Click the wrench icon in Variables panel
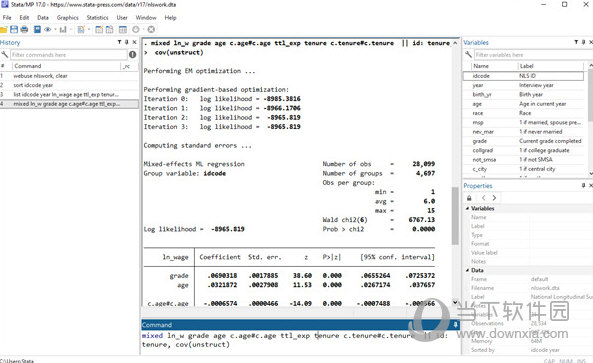 pyautogui.click(x=468, y=55)
